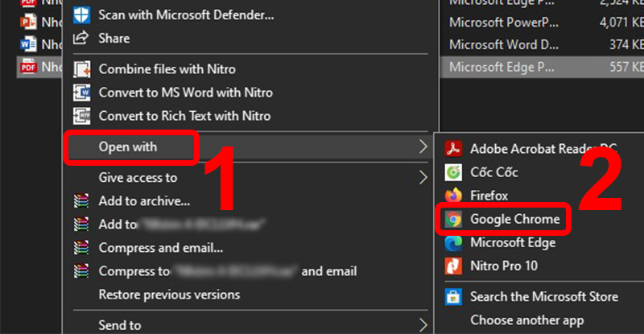Click the Cốc Cốc browser icon
This screenshot has height=334, width=644.
pos(454,172)
